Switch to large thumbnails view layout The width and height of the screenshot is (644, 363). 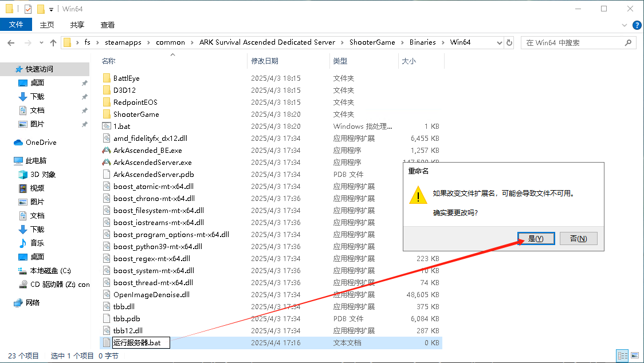click(635, 356)
